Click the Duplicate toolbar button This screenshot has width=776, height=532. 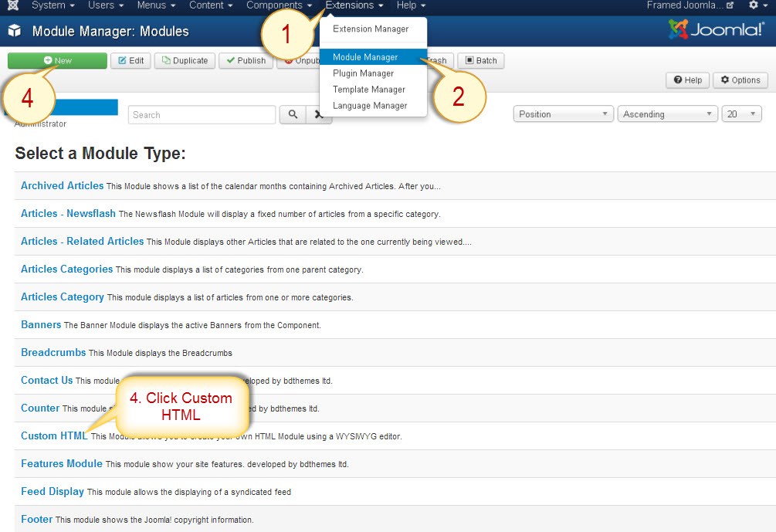[185, 60]
